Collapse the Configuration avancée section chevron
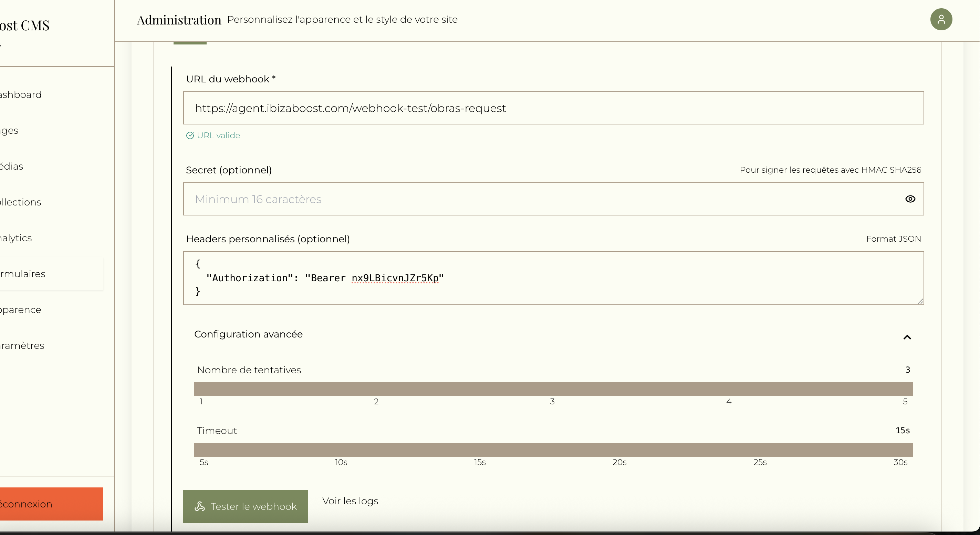The width and height of the screenshot is (980, 535). coord(907,337)
